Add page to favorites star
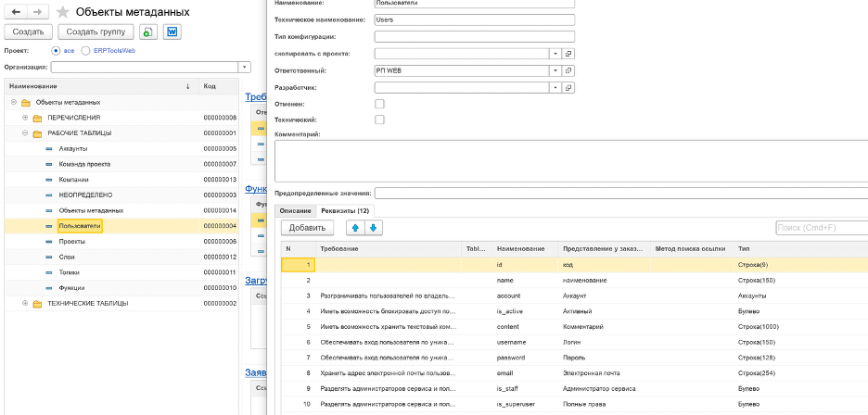 (x=63, y=12)
